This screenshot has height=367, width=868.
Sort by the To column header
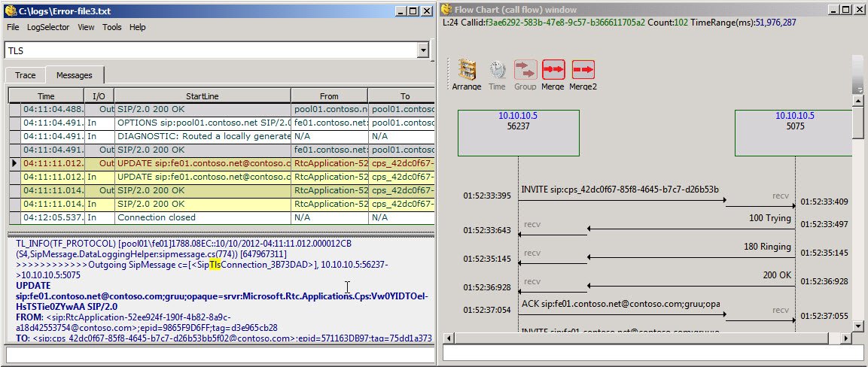(x=405, y=96)
